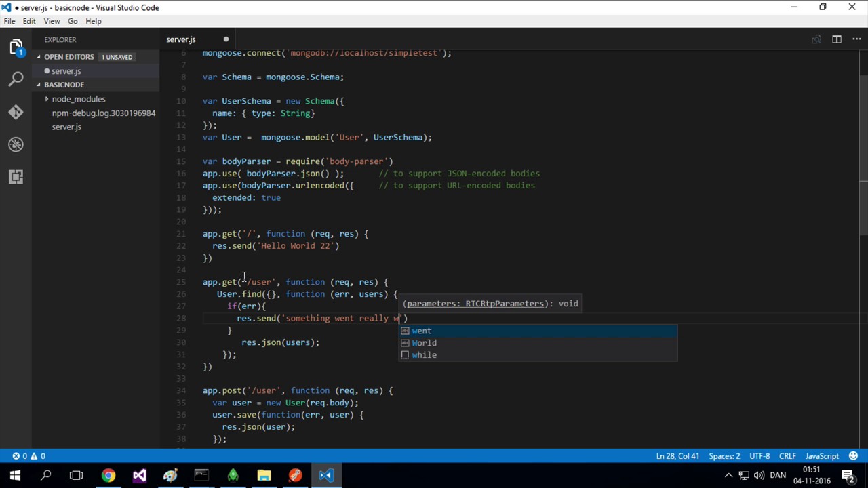Open the View menu
The image size is (868, 488).
click(x=52, y=21)
